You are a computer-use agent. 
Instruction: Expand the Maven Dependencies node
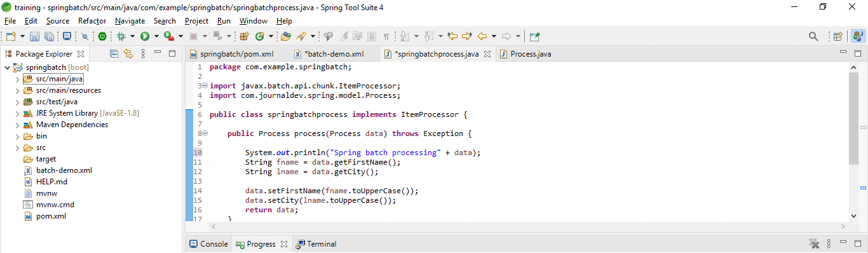[x=17, y=125]
